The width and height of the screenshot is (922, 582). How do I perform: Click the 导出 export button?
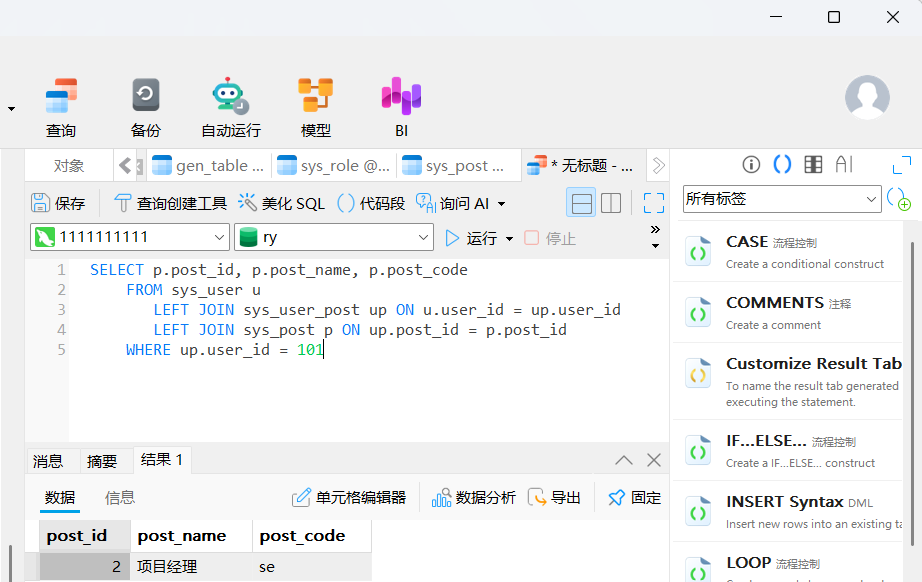click(554, 498)
